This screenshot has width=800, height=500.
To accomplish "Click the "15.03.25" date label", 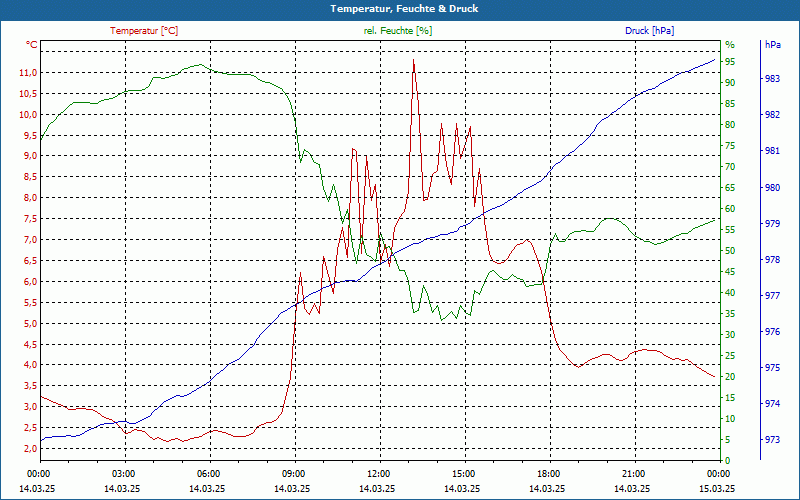I will click(717, 488).
